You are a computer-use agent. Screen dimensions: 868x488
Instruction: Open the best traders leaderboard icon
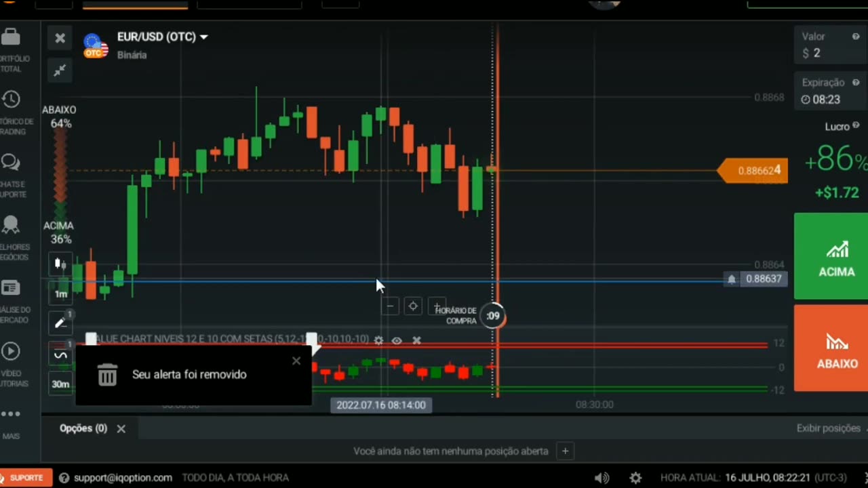10,224
